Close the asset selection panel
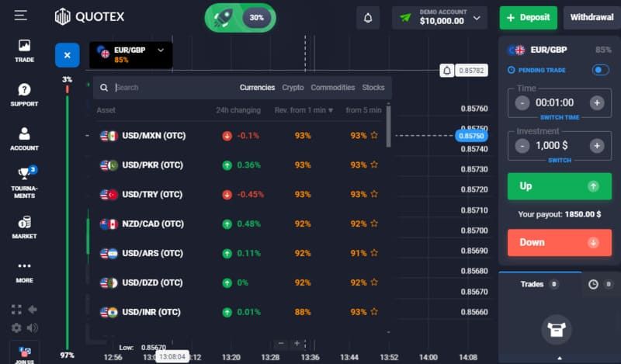The image size is (621, 364). [x=67, y=55]
